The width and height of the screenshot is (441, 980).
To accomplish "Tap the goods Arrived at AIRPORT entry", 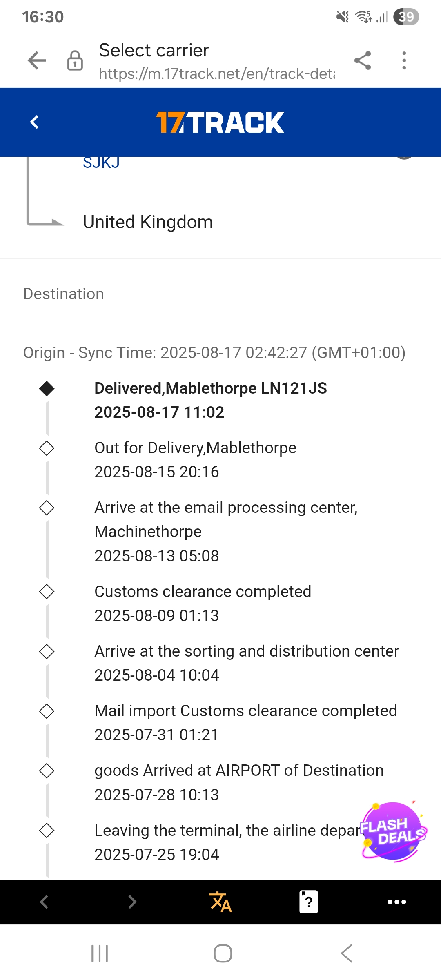I will [x=239, y=771].
